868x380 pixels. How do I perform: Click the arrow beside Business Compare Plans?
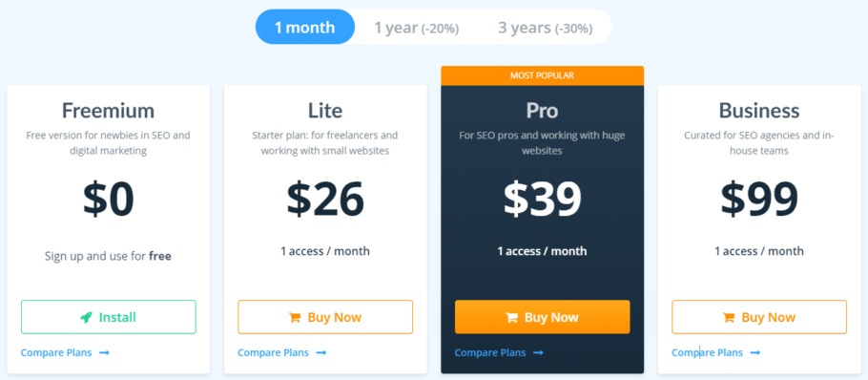coord(755,353)
